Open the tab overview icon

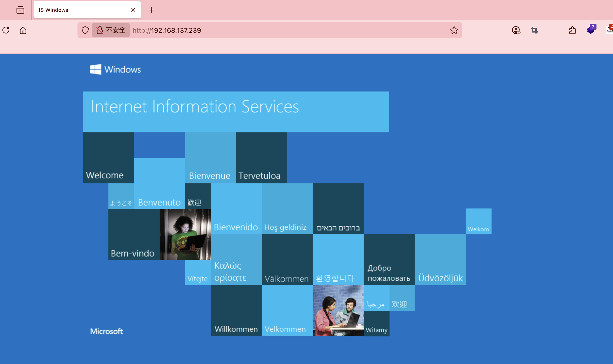pyautogui.click(x=20, y=10)
